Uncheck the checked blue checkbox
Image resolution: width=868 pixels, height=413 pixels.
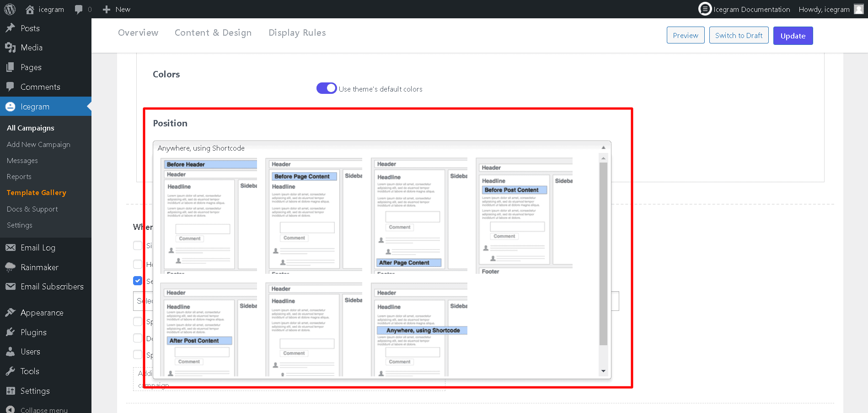coord(138,281)
